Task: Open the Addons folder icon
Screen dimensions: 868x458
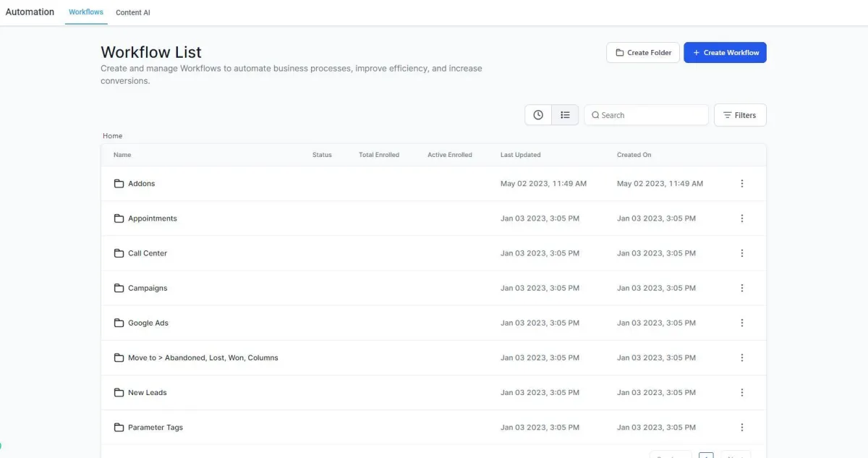Action: pos(119,184)
